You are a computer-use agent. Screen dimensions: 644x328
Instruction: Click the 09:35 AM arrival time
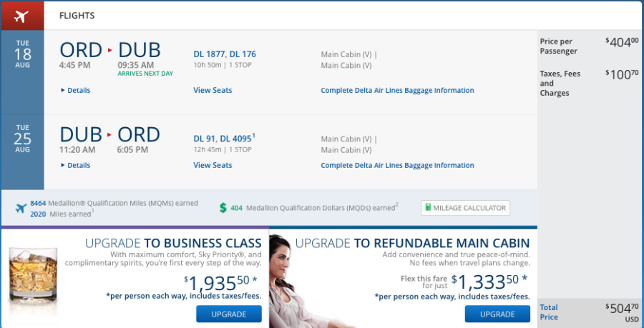[136, 65]
